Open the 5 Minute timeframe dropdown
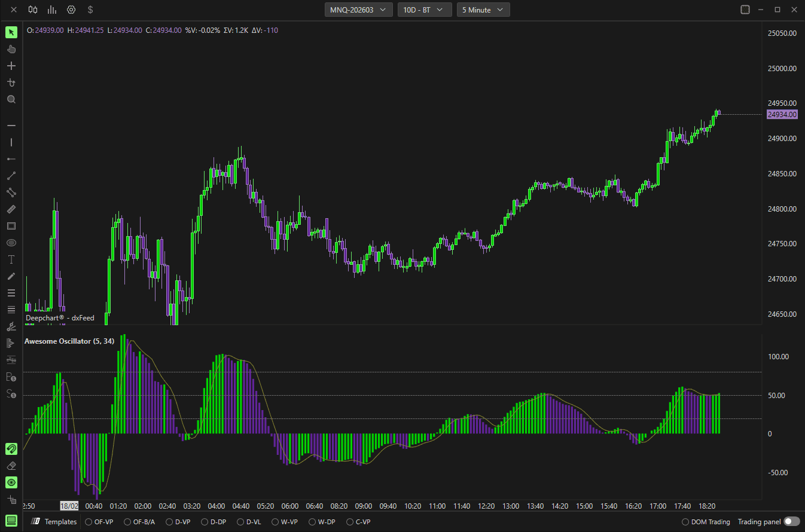Viewport: 805px width, 532px height. click(x=483, y=10)
